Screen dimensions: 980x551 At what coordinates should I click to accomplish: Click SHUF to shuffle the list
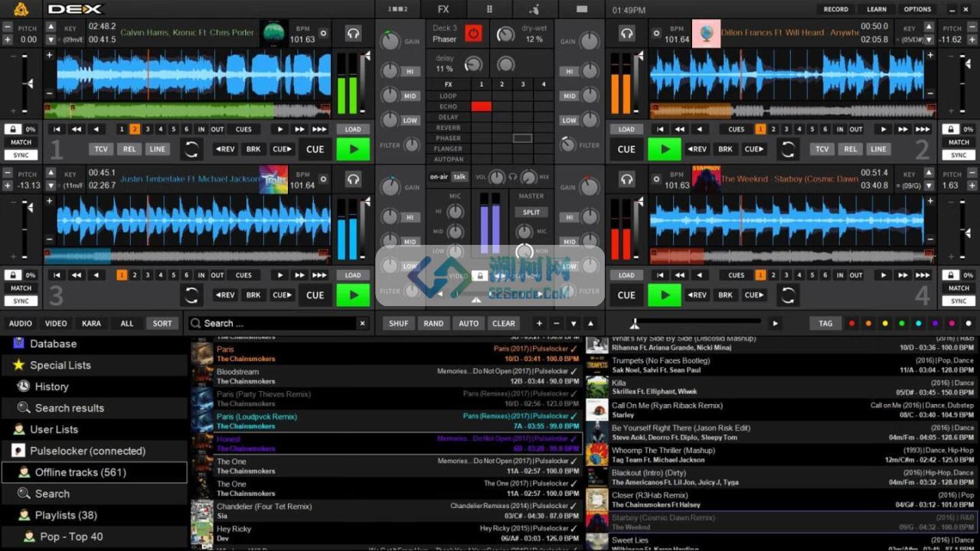[399, 324]
